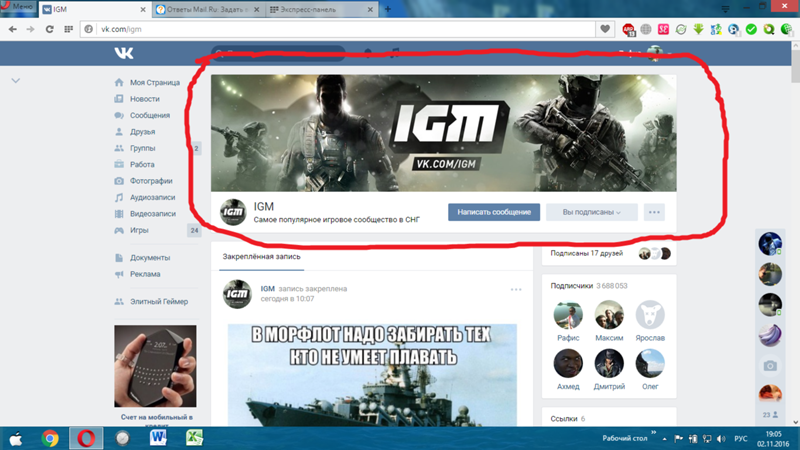This screenshot has width=800, height=450.
Task: Collapse the left panel chevron
Action: point(16,81)
